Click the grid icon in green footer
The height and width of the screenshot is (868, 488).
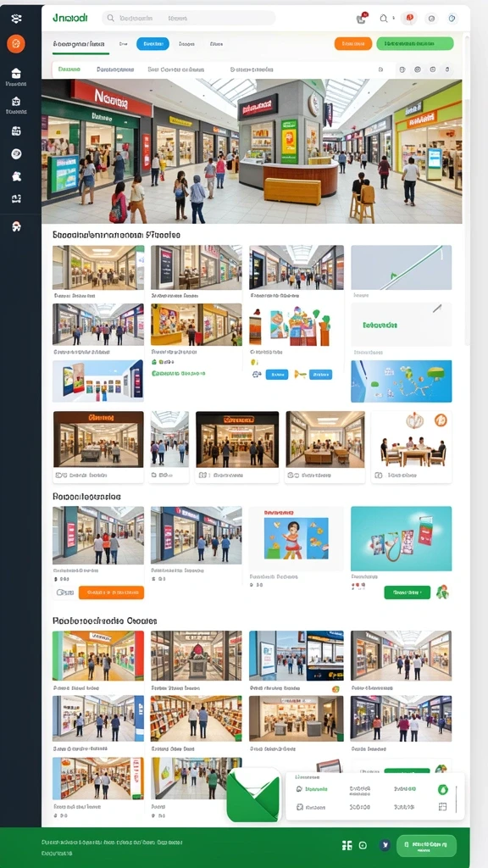tap(347, 845)
